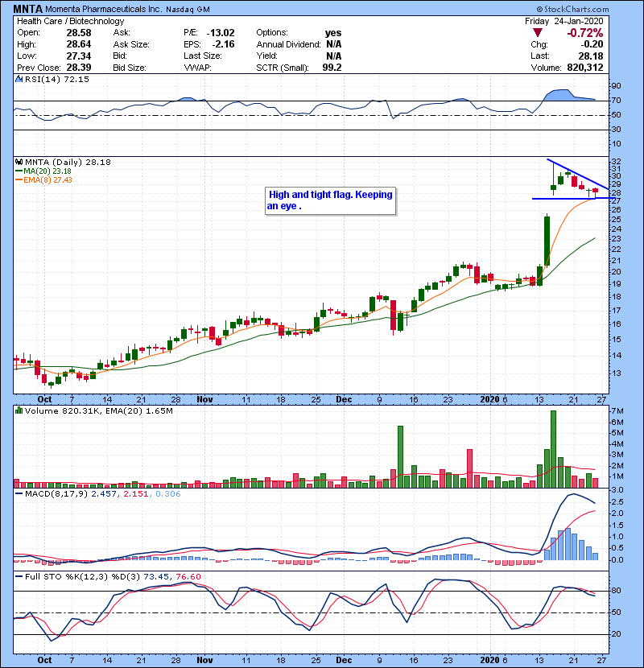The width and height of the screenshot is (644, 668).
Task: Click the 7M label on the volume axis
Action: pos(617,411)
